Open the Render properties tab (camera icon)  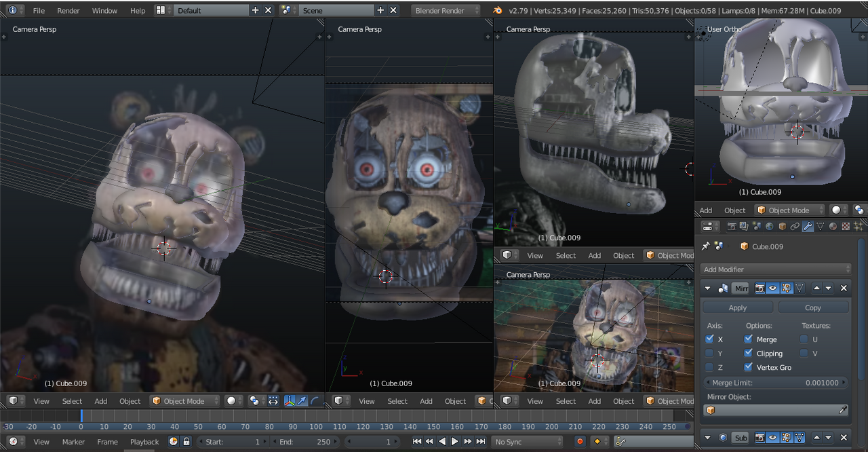coord(732,227)
